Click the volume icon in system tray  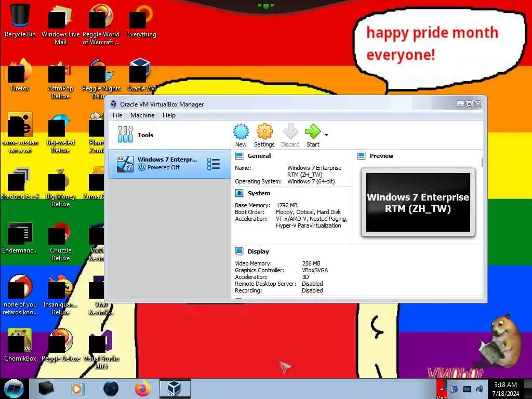tap(480, 389)
